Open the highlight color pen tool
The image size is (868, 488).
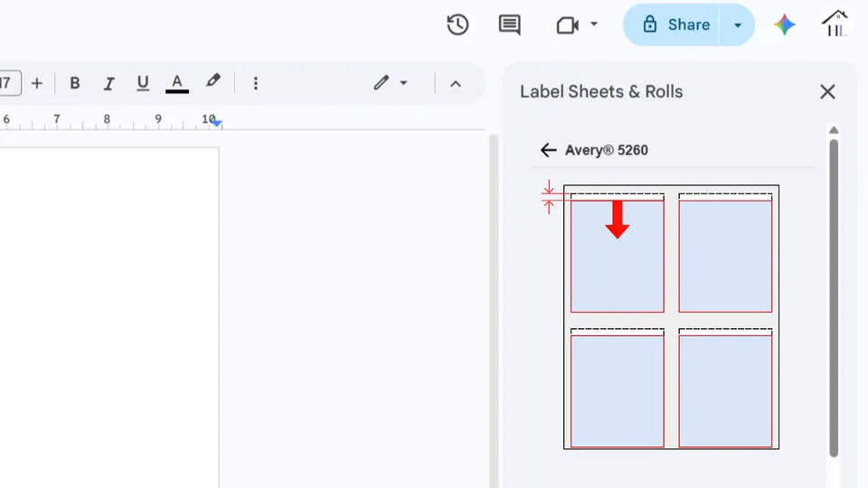coord(213,81)
